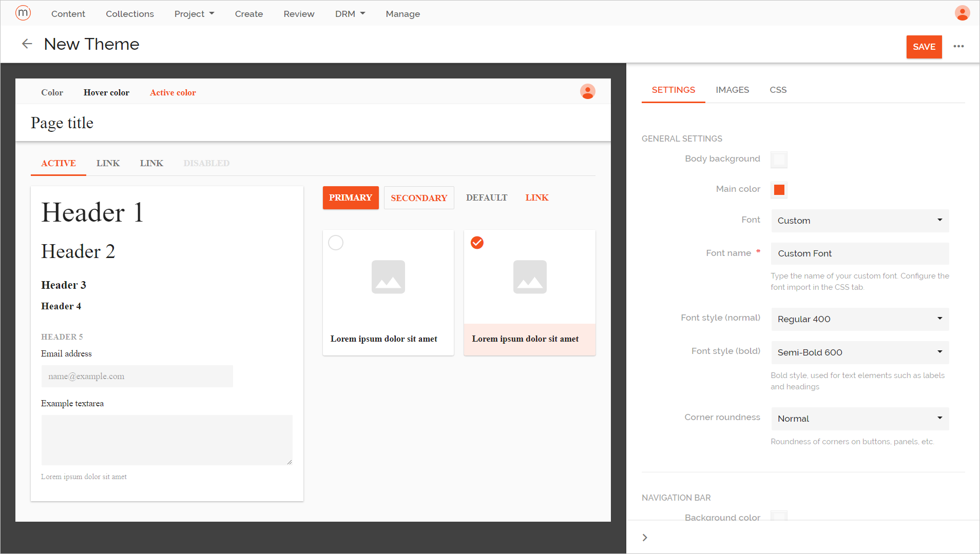Open the Main color orange swatch

779,190
